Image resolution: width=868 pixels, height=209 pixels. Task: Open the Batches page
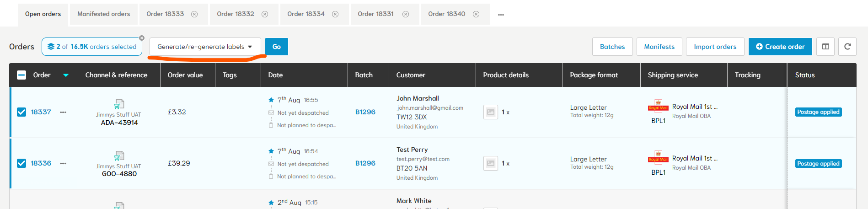tap(612, 47)
